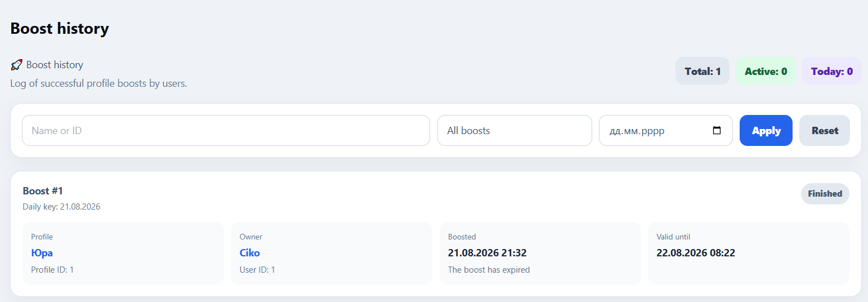Image resolution: width=868 pixels, height=302 pixels.
Task: Click the Active: 0 counter badge
Action: (766, 71)
